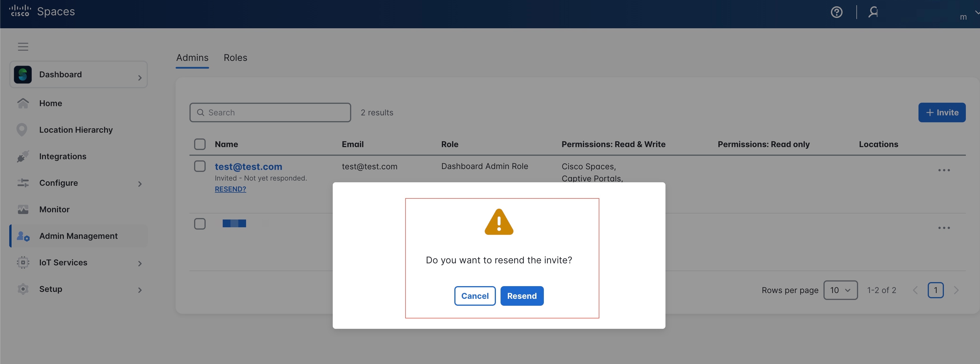Select the Admins tab
Image resolution: width=980 pixels, height=364 pixels.
[192, 58]
